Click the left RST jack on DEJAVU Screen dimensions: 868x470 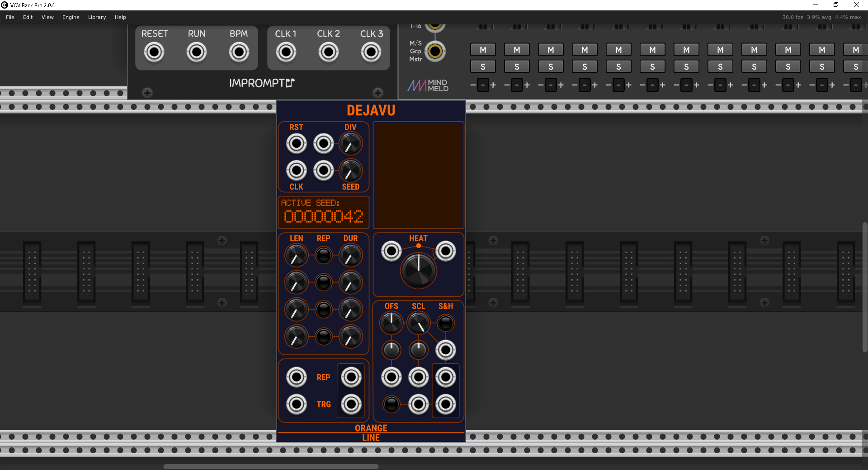click(x=297, y=144)
